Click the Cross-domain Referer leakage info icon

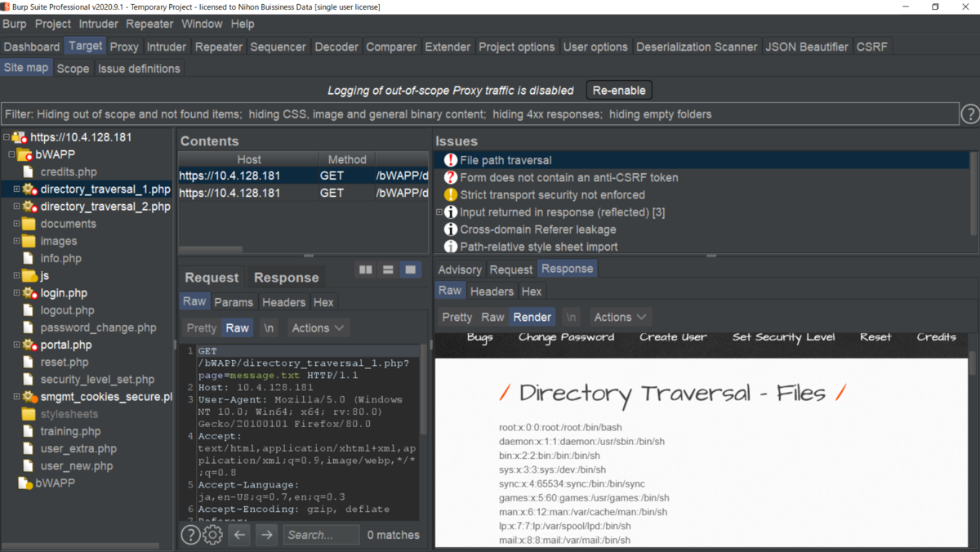450,229
